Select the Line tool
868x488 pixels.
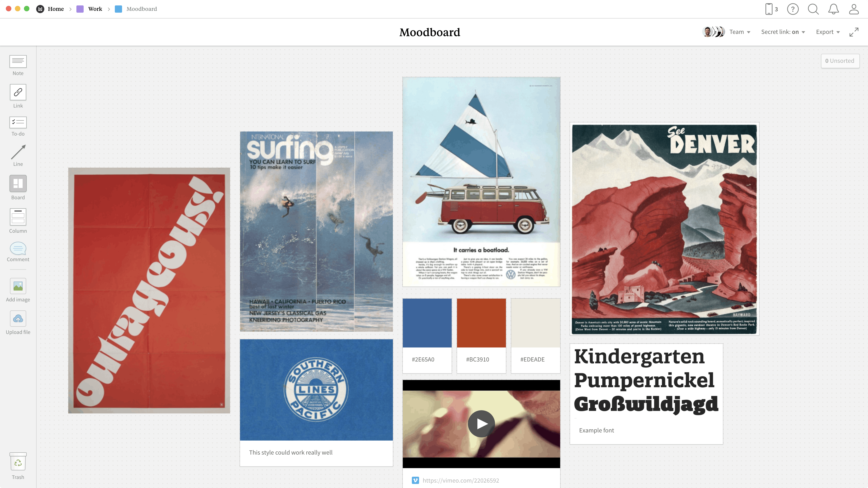pos(18,156)
